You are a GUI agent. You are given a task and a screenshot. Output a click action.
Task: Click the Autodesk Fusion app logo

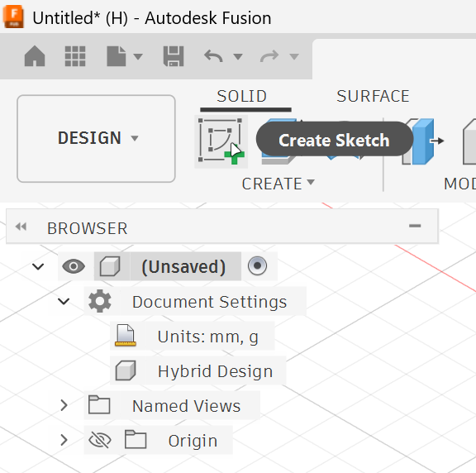pos(13,17)
